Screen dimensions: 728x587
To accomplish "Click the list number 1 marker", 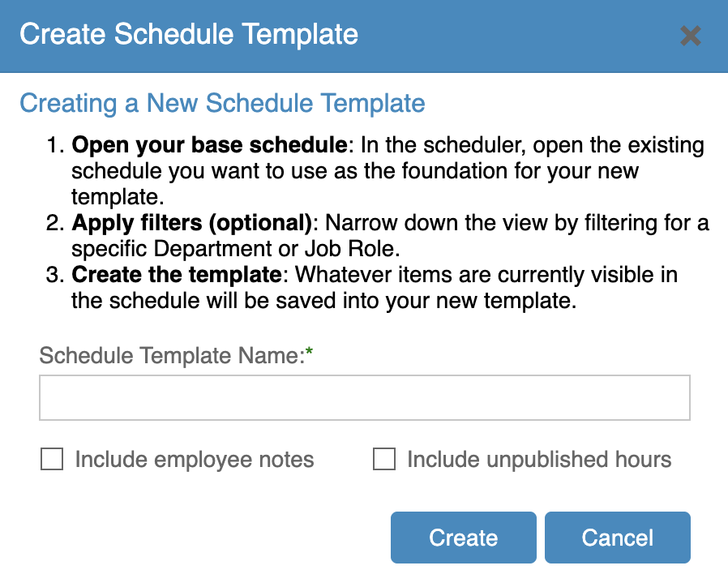I will (55, 147).
